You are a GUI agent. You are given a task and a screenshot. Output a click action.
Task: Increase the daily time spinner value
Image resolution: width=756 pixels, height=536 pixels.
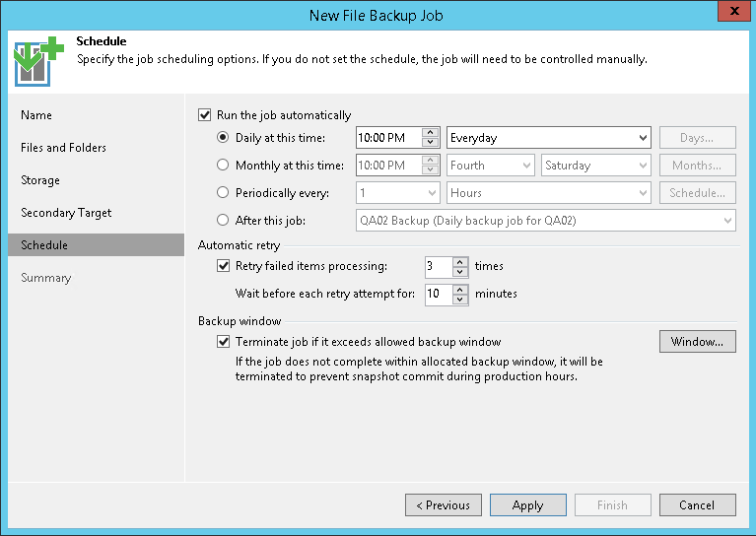point(430,133)
